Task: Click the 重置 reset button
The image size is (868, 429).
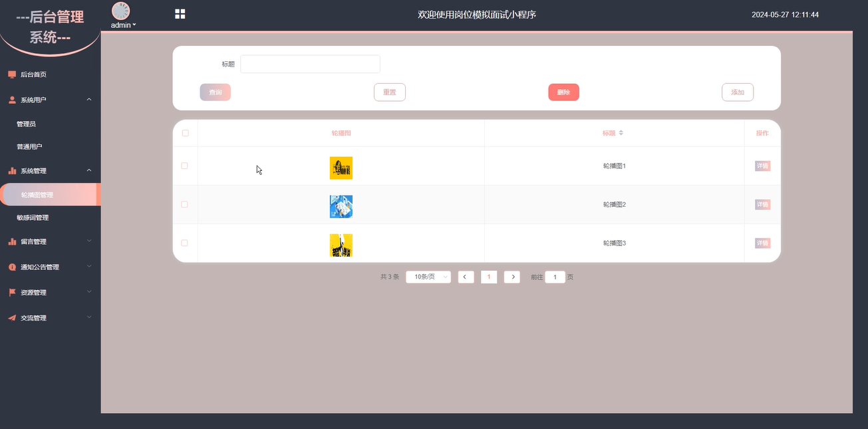Action: point(390,92)
